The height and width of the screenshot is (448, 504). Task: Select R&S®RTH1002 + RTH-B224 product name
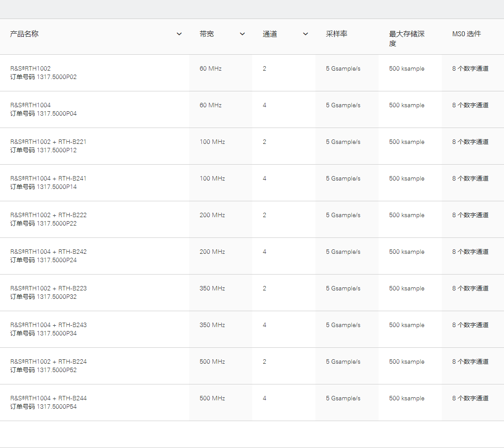pos(48,361)
